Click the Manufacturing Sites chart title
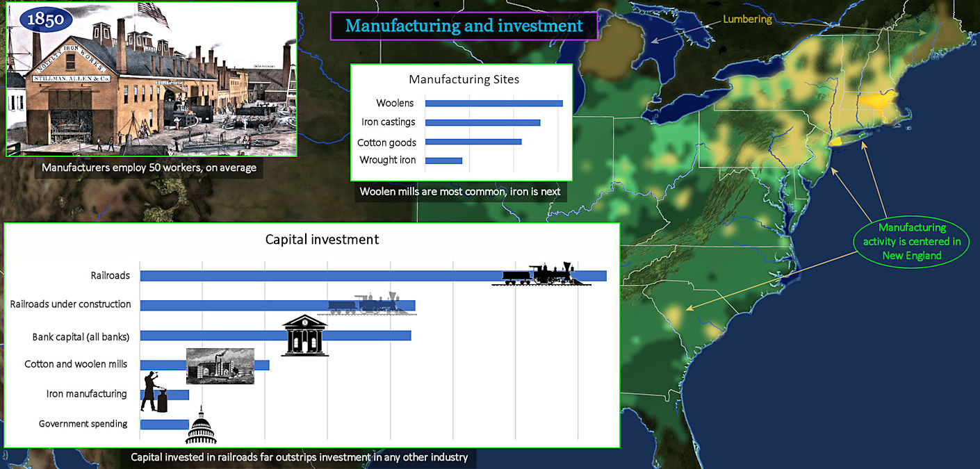Image resolution: width=980 pixels, height=469 pixels. pyautogui.click(x=464, y=79)
